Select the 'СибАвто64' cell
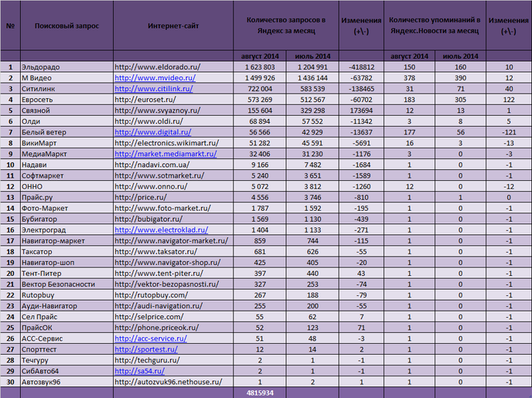 pos(66,371)
